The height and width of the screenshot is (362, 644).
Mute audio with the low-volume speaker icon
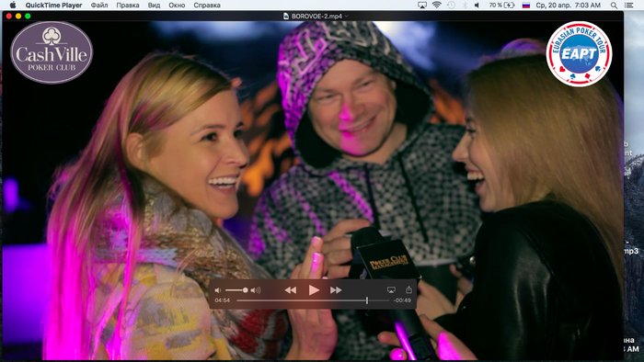(x=218, y=290)
